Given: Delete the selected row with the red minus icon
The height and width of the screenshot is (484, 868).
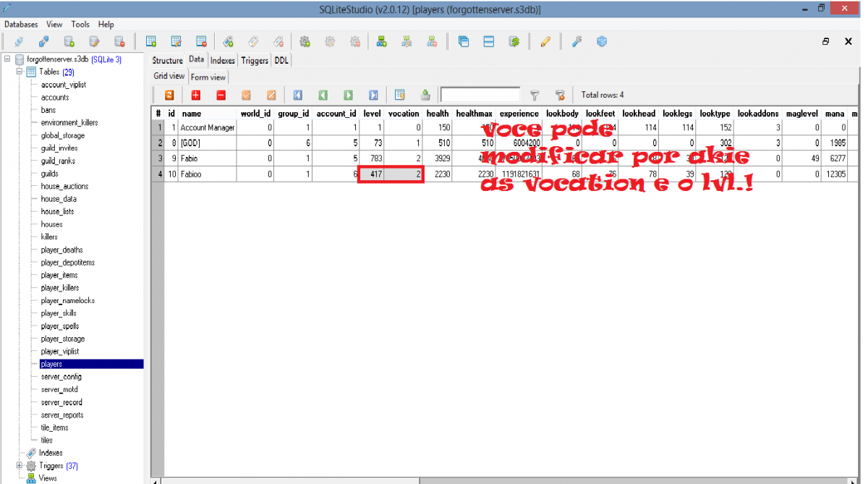Looking at the screenshot, I should click(x=221, y=95).
